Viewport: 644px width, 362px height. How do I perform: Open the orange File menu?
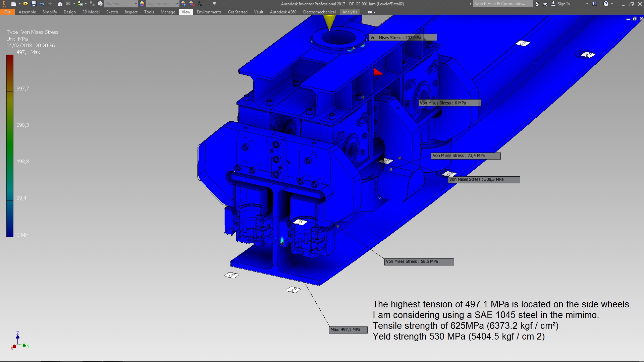pyautogui.click(x=7, y=12)
